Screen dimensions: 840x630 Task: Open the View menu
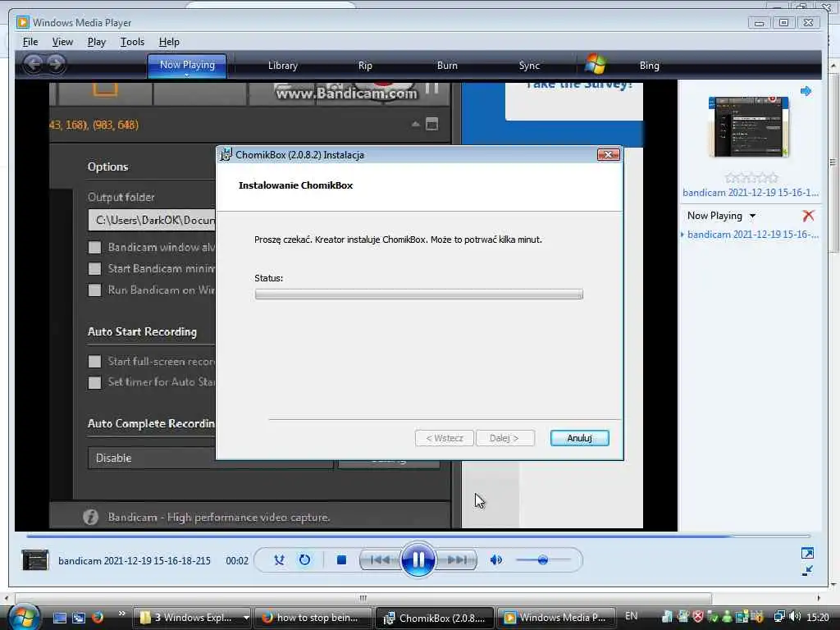[x=62, y=42]
